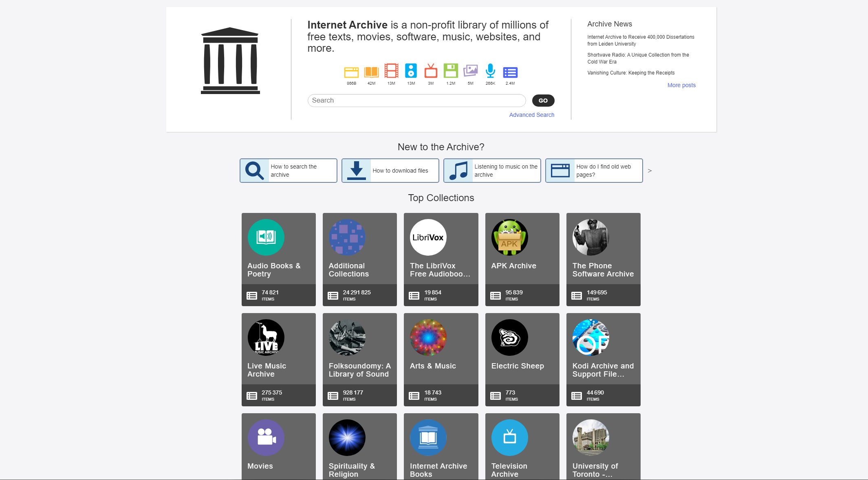Open the purple Images media icon
The width and height of the screenshot is (868, 480).
(470, 72)
